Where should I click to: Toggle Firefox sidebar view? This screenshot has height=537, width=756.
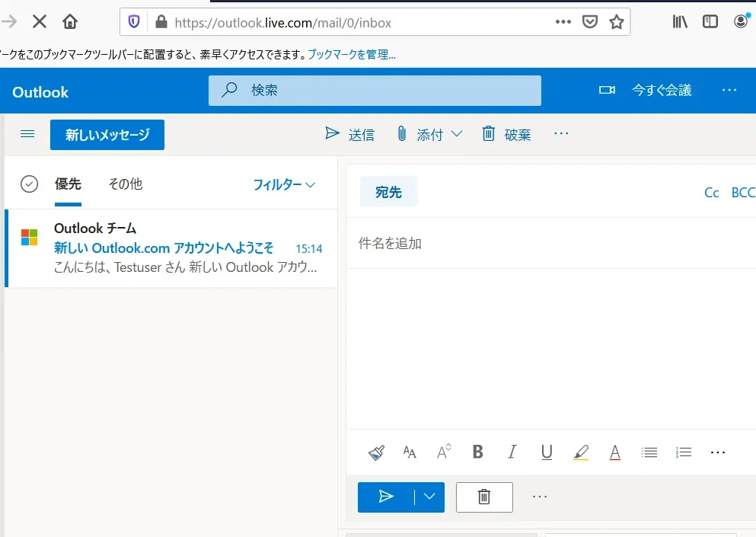click(x=710, y=22)
